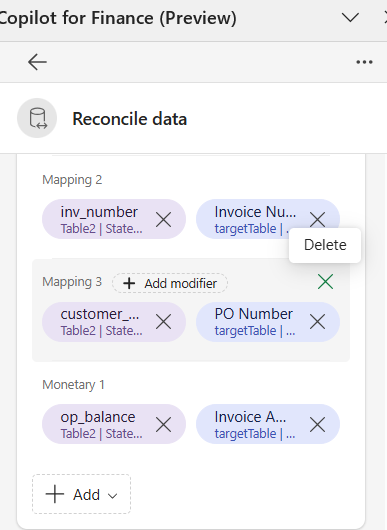Remove the Invoice Number target chip

[x=317, y=219]
